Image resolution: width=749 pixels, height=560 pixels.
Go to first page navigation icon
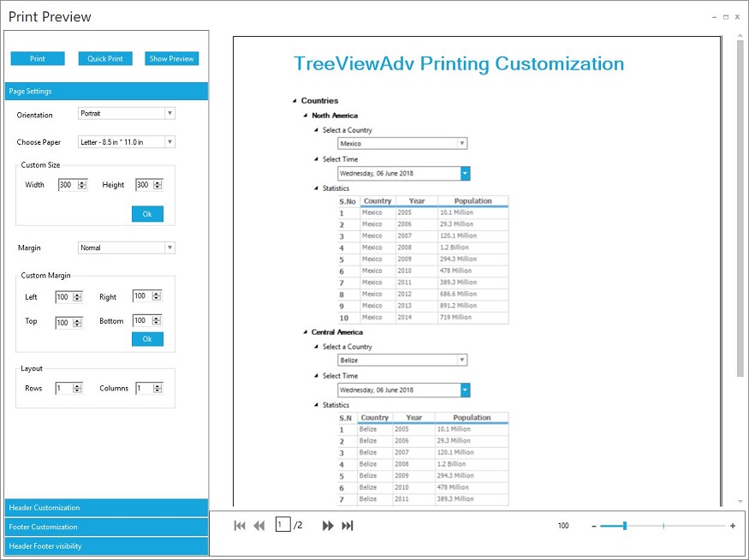240,526
